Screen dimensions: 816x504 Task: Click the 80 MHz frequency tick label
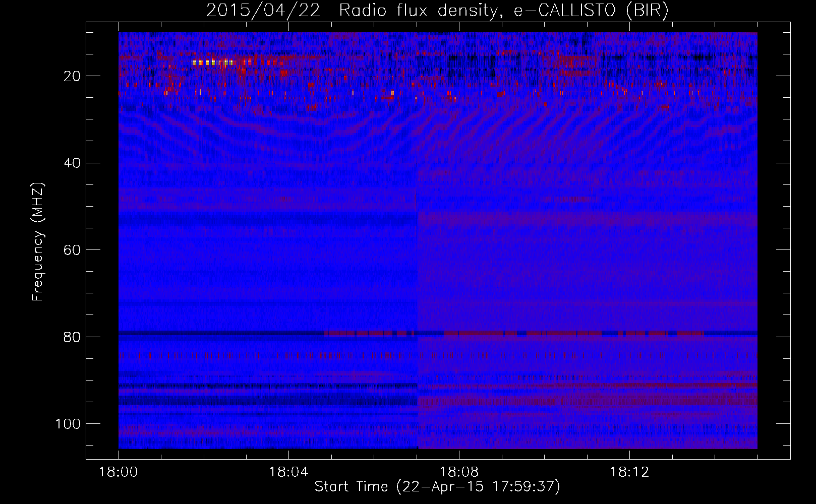tap(73, 337)
